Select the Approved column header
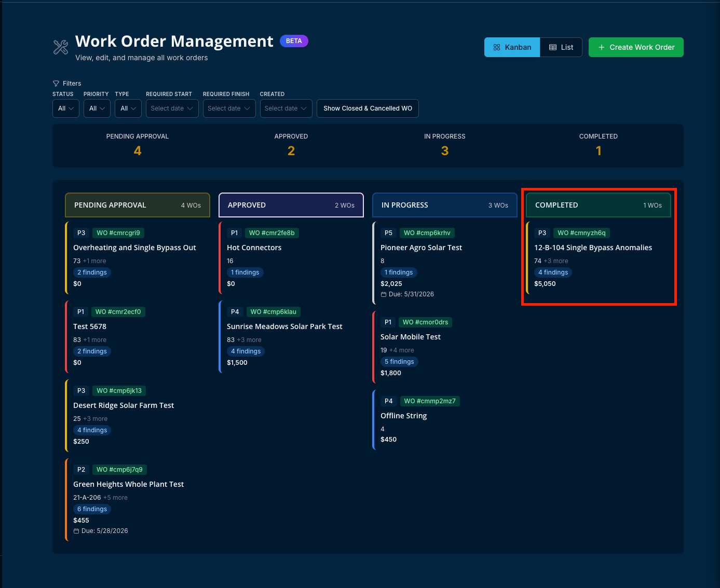This screenshot has height=588, width=720. [291, 205]
